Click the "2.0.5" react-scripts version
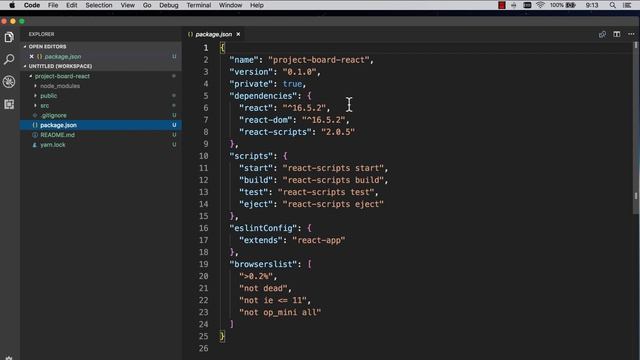The width and height of the screenshot is (640, 360). [x=338, y=132]
